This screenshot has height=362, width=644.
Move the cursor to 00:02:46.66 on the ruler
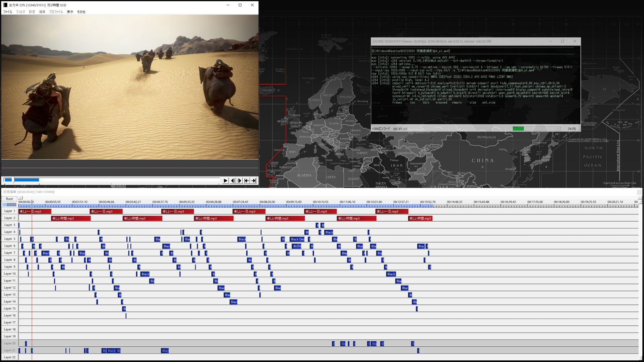pyautogui.click(x=106, y=202)
